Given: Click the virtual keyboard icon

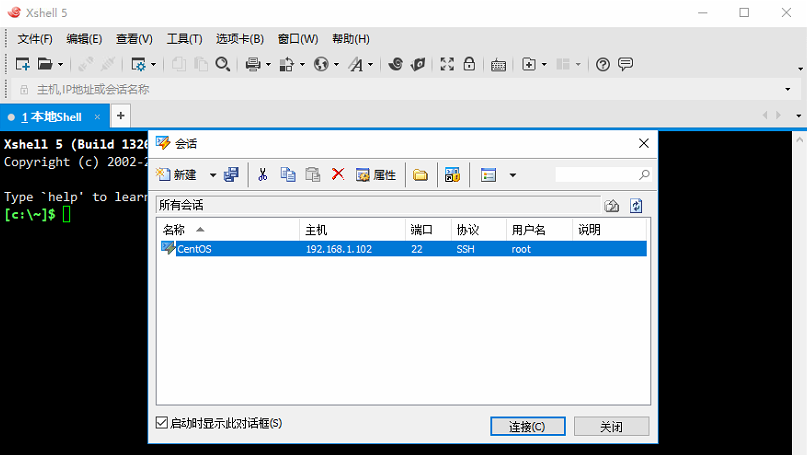Looking at the screenshot, I should (x=498, y=65).
